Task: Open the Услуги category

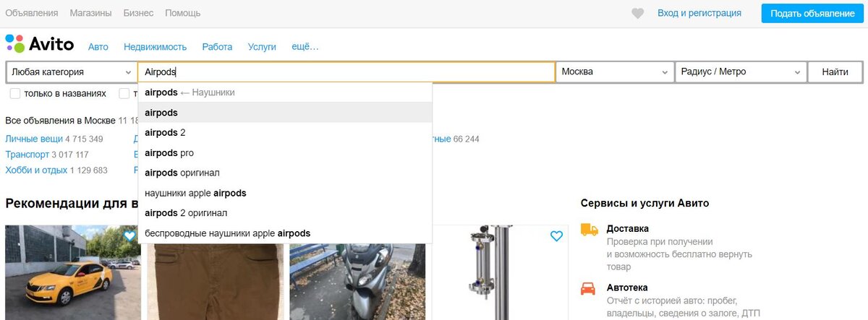Action: (262, 46)
